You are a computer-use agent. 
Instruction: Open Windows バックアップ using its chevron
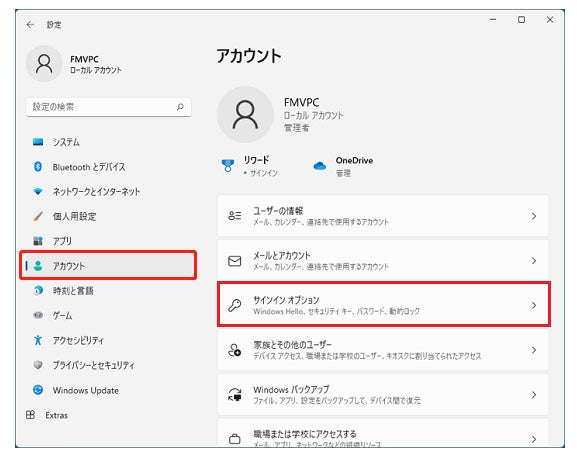tap(534, 395)
